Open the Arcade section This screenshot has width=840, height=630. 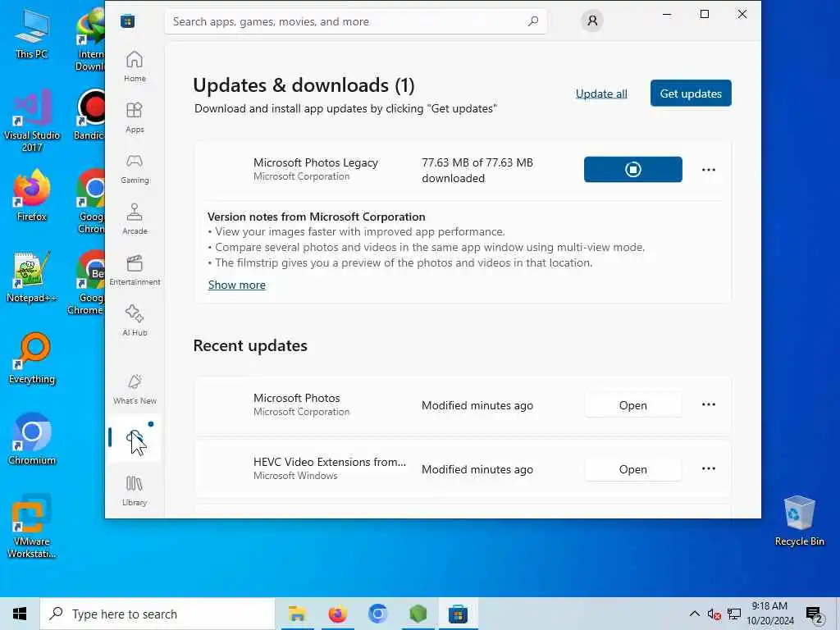(135, 219)
